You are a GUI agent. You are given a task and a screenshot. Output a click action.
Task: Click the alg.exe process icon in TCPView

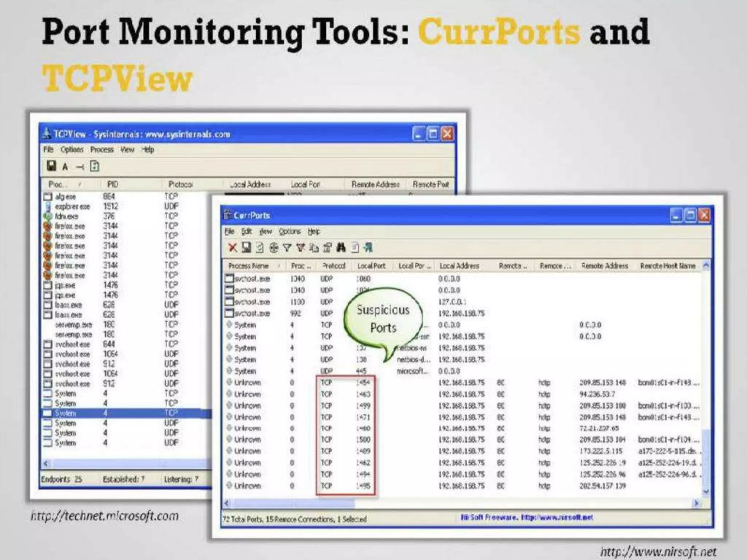point(48,197)
